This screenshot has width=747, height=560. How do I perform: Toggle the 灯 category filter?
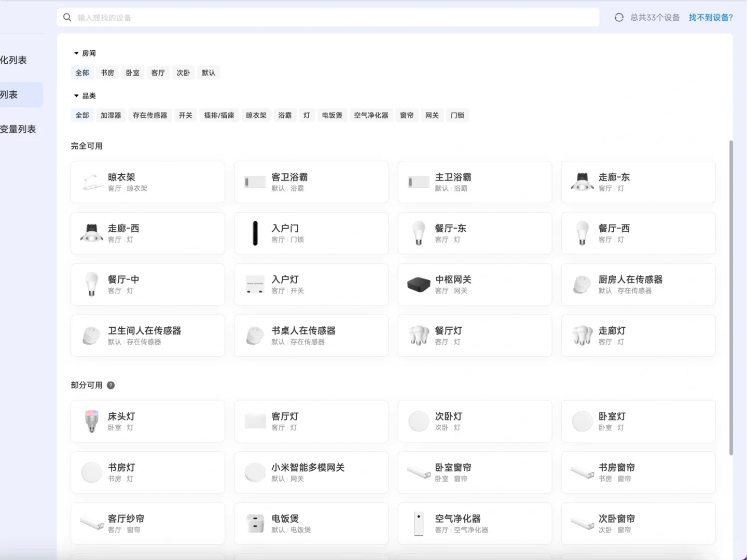click(x=307, y=115)
